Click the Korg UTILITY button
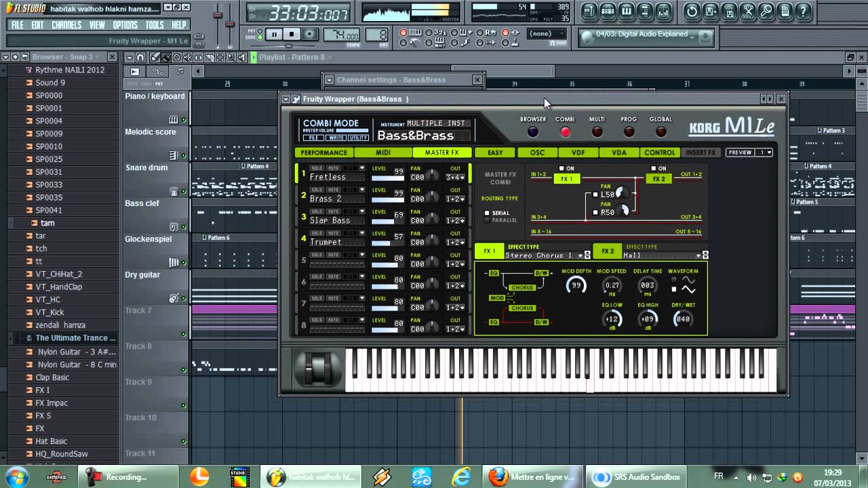Screen dimensions: 868x488 (358, 138)
